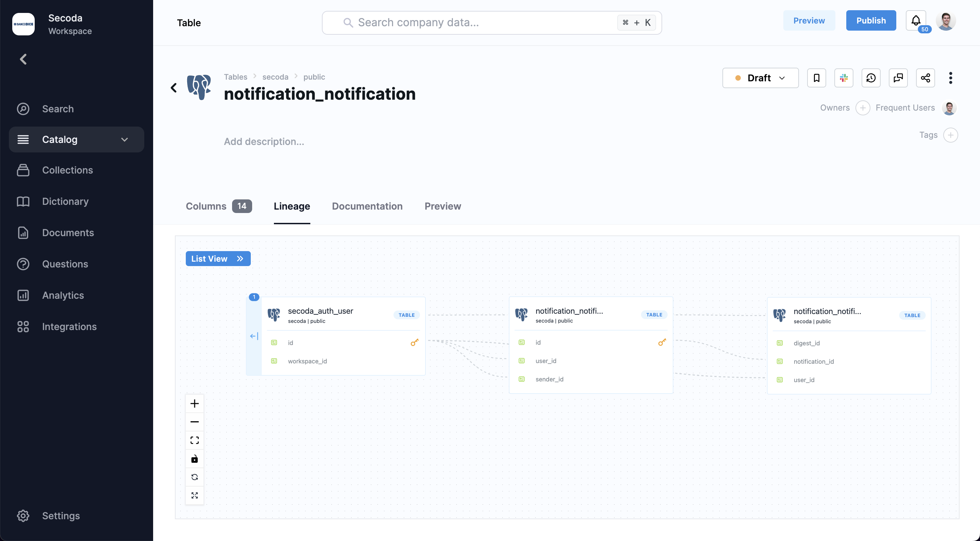The height and width of the screenshot is (541, 980).
Task: Switch to the Preview tab
Action: [x=442, y=206]
